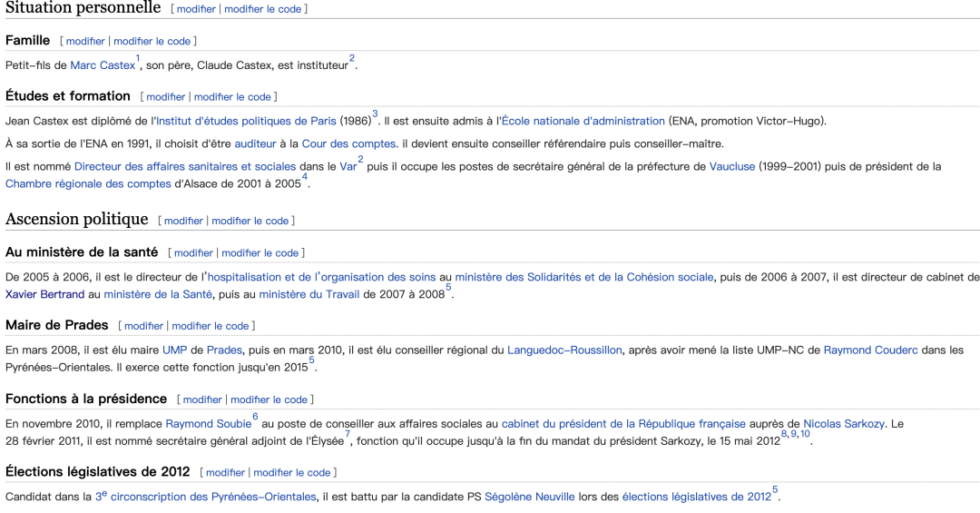This screenshot has height=513, width=980.
Task: Click the 'Famille' subheading text
Action: coord(27,41)
